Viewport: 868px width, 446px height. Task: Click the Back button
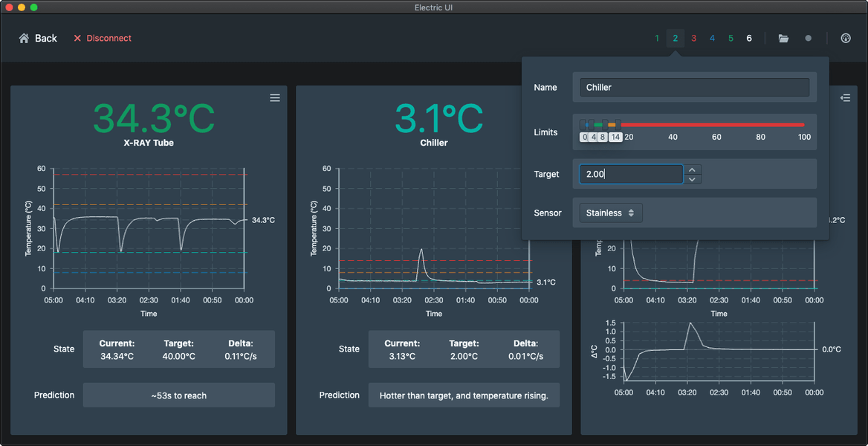pos(37,38)
